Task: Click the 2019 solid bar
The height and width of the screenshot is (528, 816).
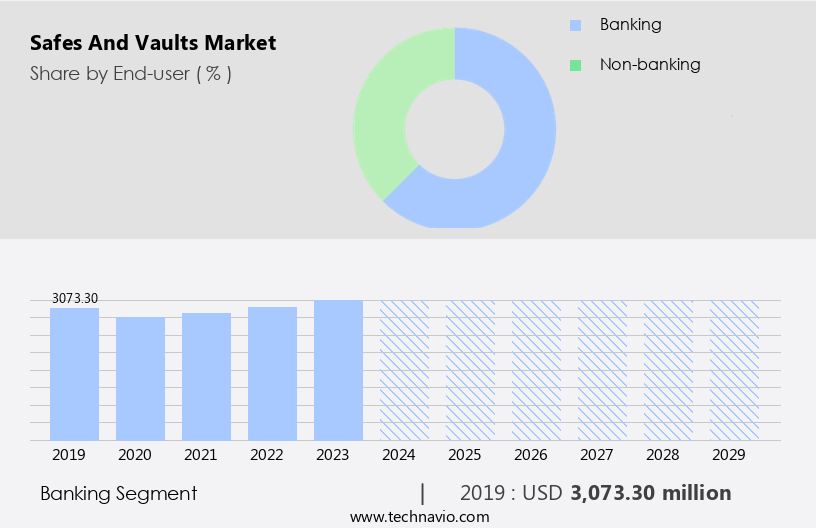Action: [74, 374]
